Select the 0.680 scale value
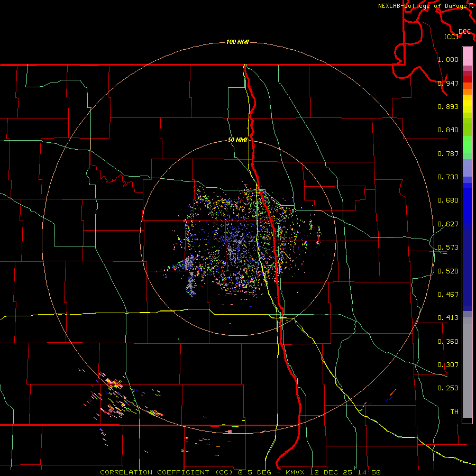 tap(448, 200)
